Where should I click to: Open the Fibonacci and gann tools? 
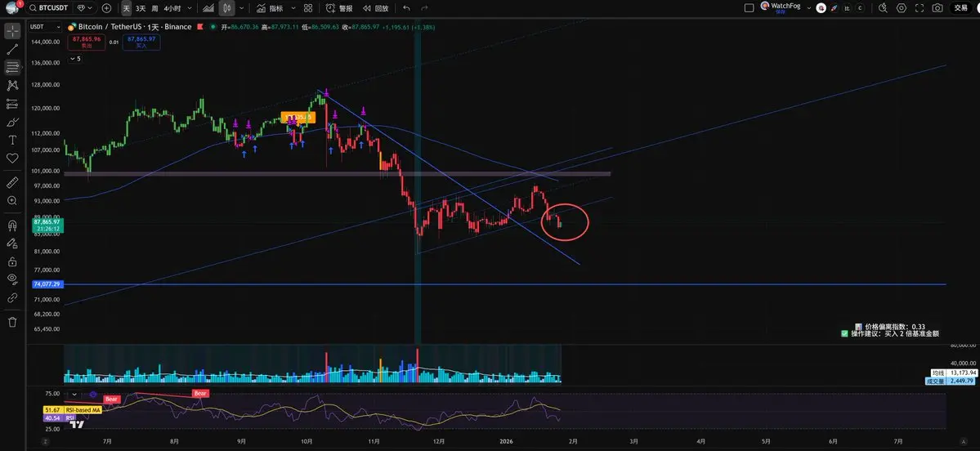point(12,68)
